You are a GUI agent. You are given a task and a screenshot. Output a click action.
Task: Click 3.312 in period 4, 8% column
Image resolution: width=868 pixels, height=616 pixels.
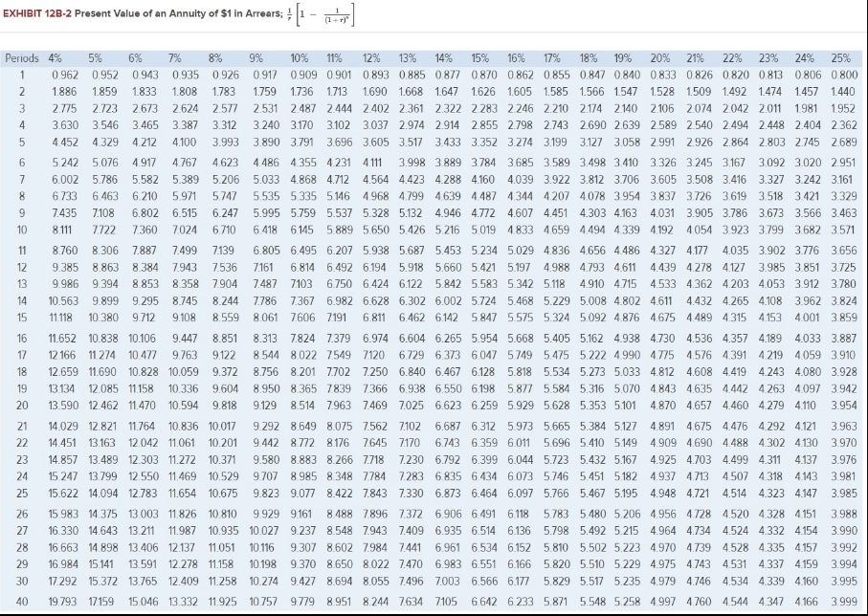(225, 125)
